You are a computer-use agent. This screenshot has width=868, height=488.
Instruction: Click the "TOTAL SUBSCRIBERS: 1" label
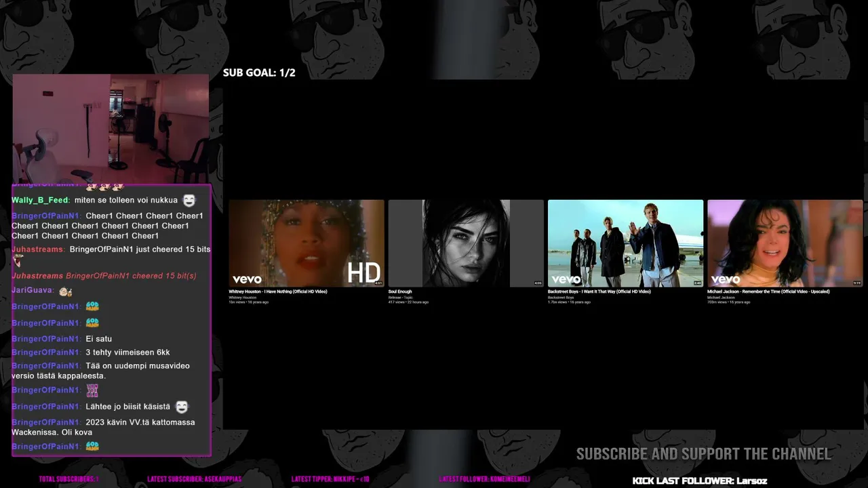[x=68, y=479]
